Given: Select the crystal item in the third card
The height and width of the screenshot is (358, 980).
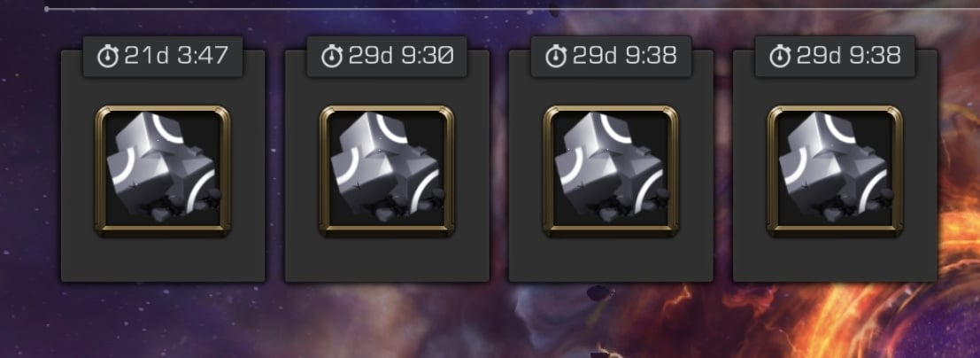Looking at the screenshot, I should (611, 171).
